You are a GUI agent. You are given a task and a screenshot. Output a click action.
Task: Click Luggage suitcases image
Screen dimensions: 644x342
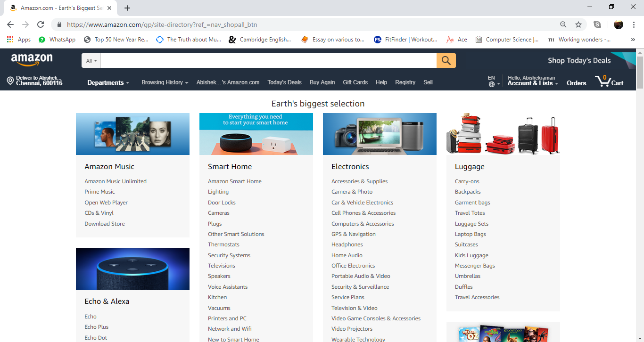503,134
